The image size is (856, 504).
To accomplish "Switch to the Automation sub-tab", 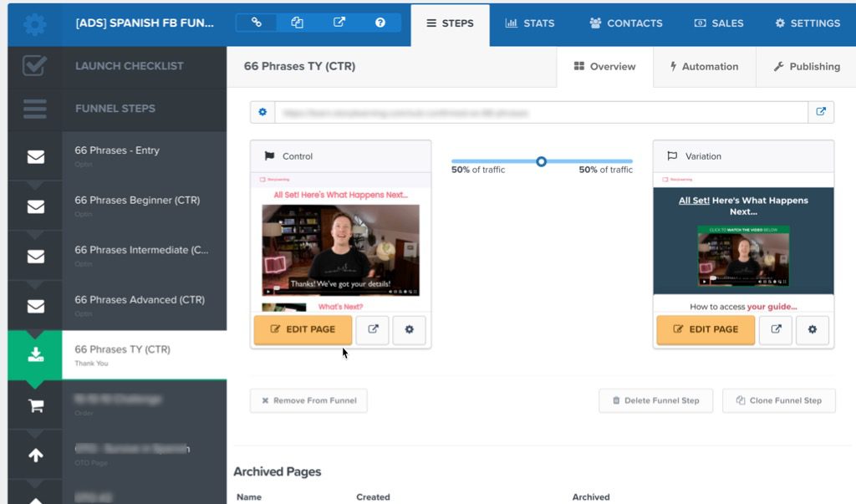I will coord(704,67).
